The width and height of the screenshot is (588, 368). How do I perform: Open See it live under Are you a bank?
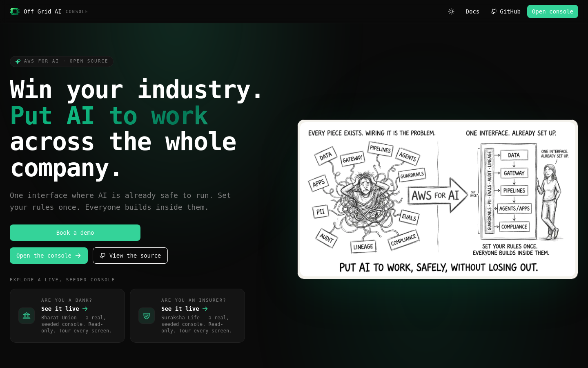coord(65,309)
